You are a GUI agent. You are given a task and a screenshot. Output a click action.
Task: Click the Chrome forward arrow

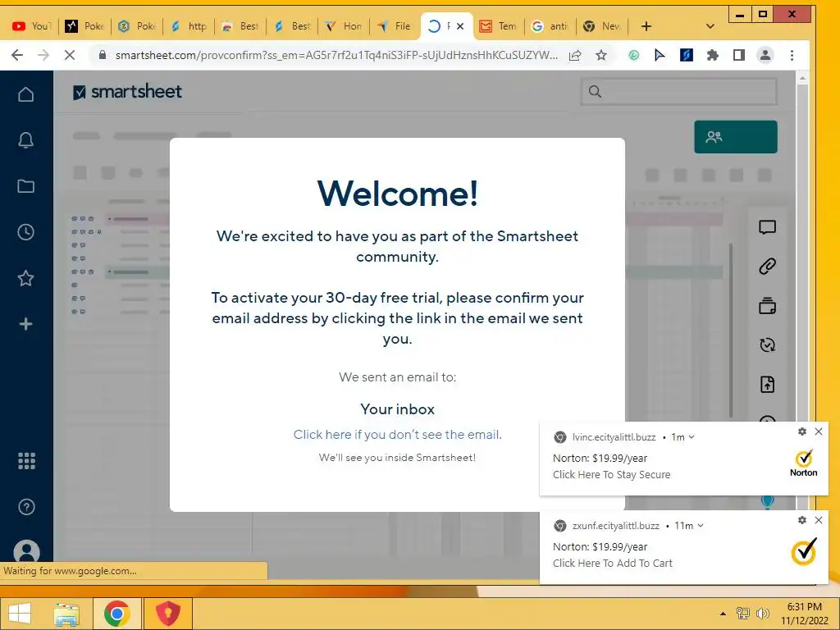(x=43, y=55)
